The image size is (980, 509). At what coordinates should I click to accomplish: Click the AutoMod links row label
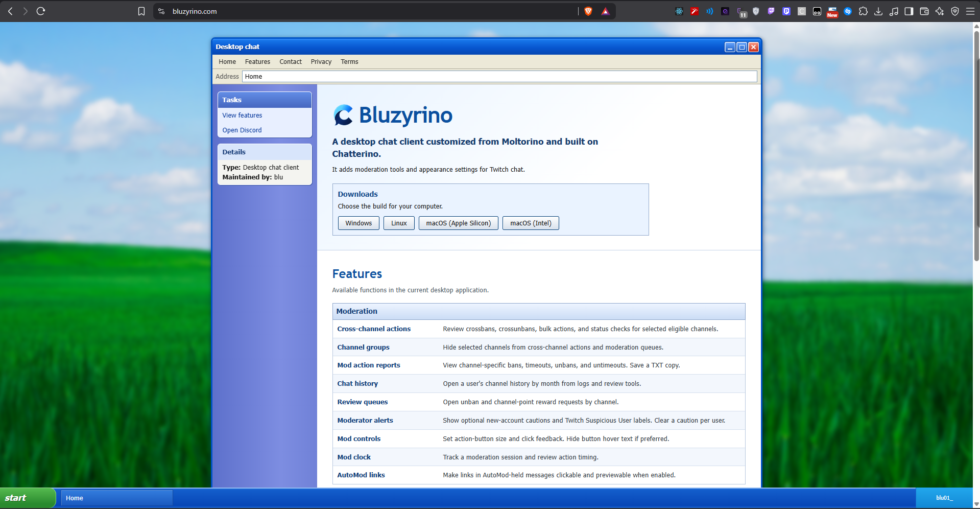pyautogui.click(x=361, y=475)
